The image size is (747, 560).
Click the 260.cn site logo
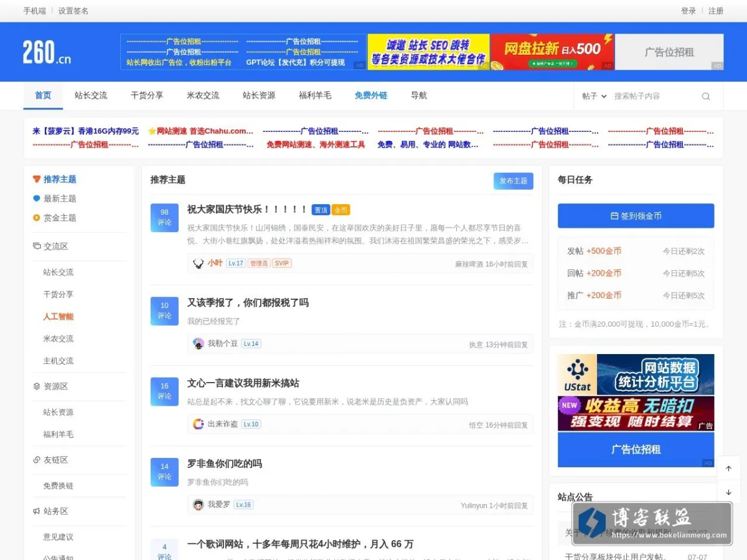point(47,52)
